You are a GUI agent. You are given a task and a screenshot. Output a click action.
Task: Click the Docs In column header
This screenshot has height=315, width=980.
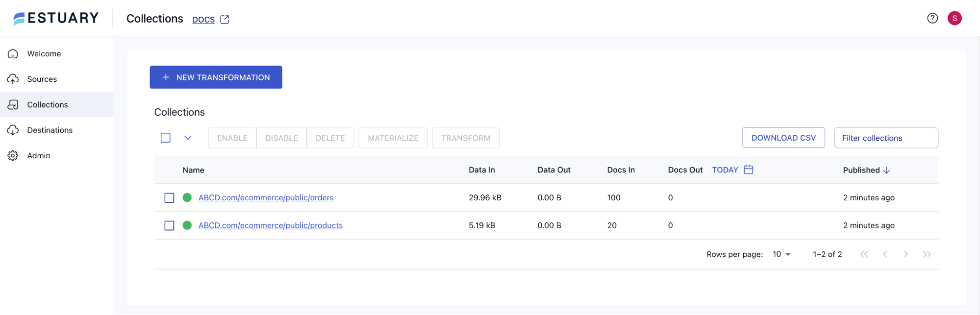coord(621,170)
